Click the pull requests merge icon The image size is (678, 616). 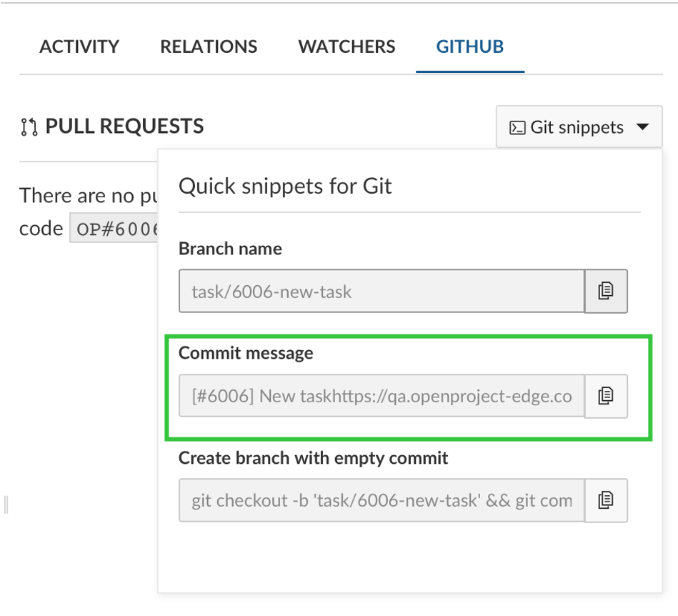tap(29, 128)
